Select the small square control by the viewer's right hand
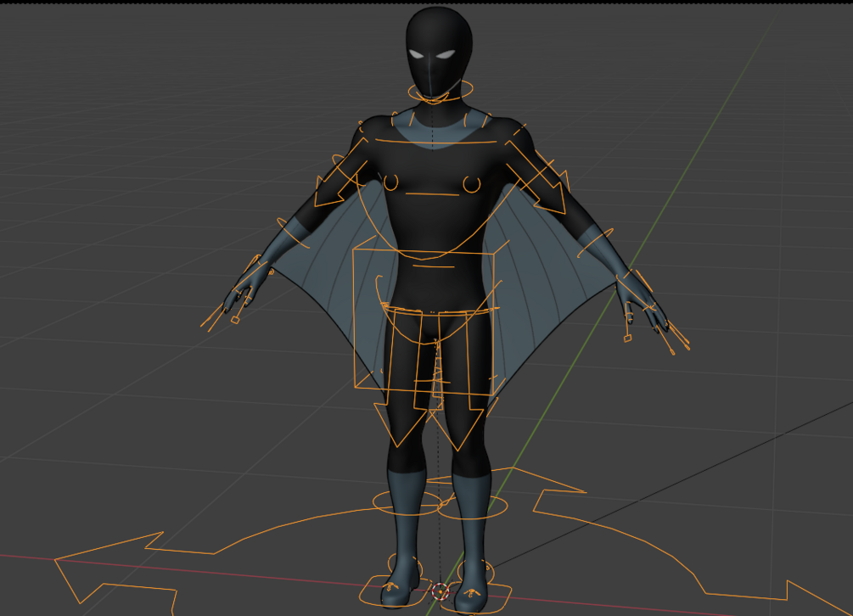Image resolution: width=853 pixels, height=616 pixels. click(627, 339)
